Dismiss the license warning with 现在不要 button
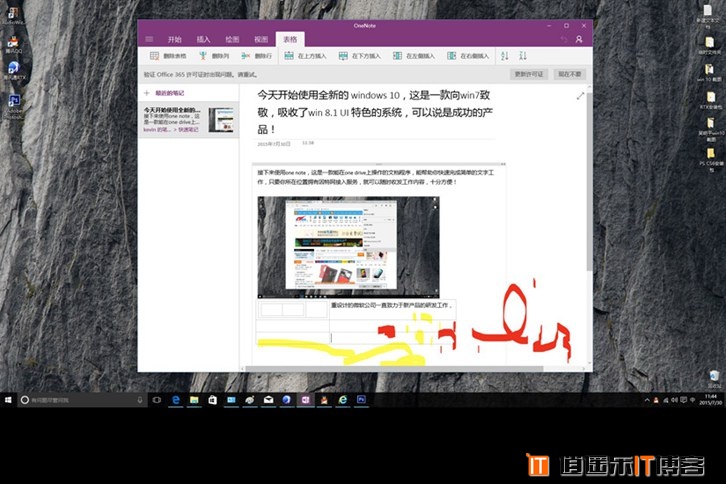The image size is (726, 484). 570,74
